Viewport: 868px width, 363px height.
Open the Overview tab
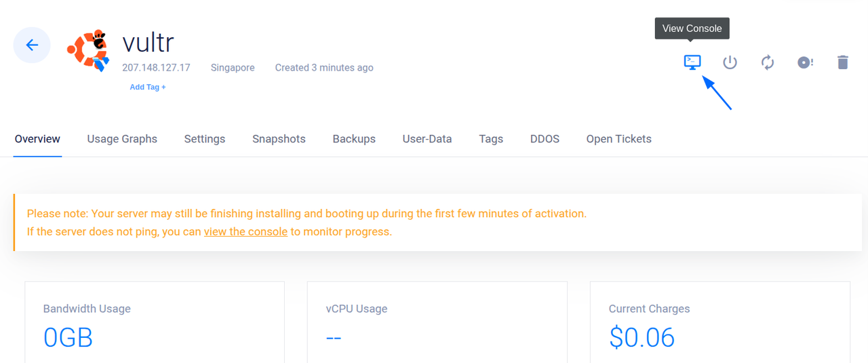coord(37,139)
